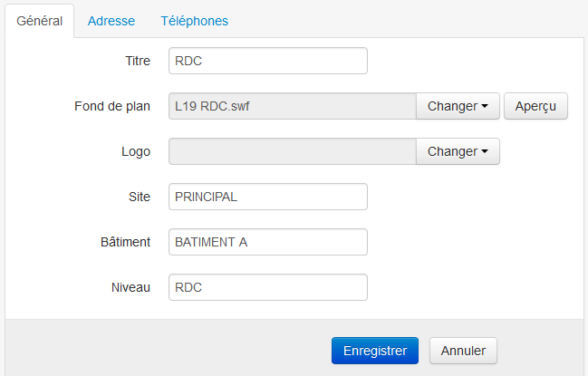Click the Logo label text
This screenshot has height=376, width=588.
point(135,151)
